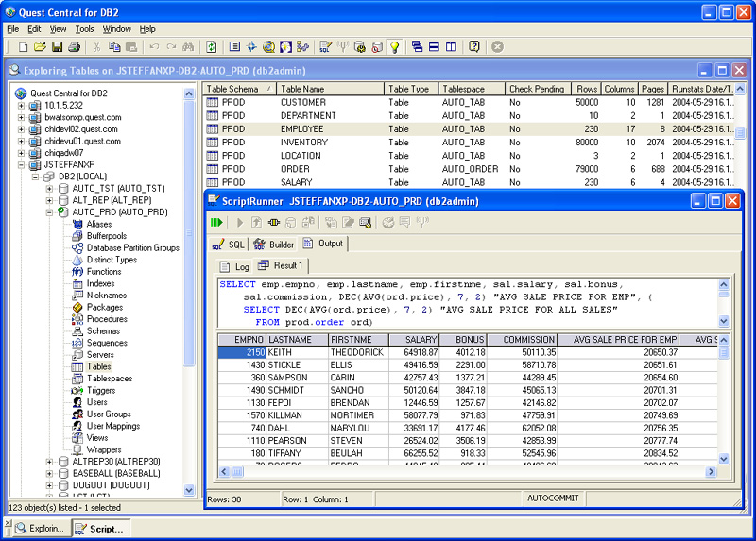This screenshot has width=756, height=541.
Task: Select the Output tab
Action: 323,244
